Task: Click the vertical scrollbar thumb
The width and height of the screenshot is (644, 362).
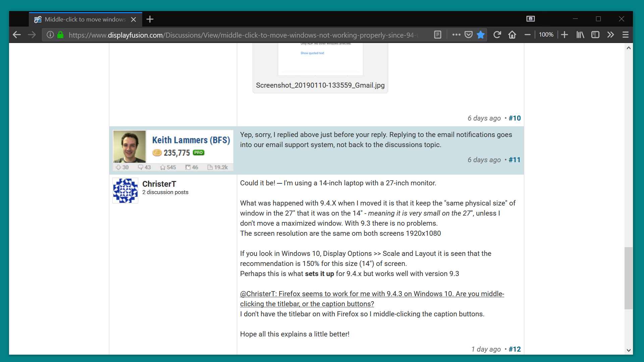Action: [x=628, y=278]
